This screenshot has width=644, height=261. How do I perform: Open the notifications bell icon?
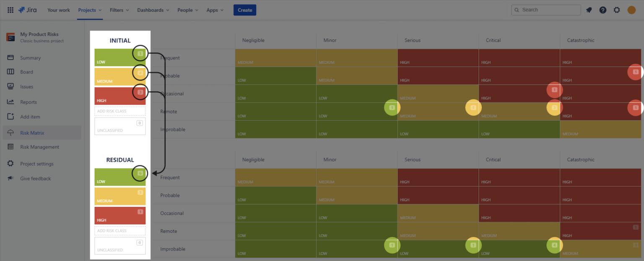coord(589,10)
